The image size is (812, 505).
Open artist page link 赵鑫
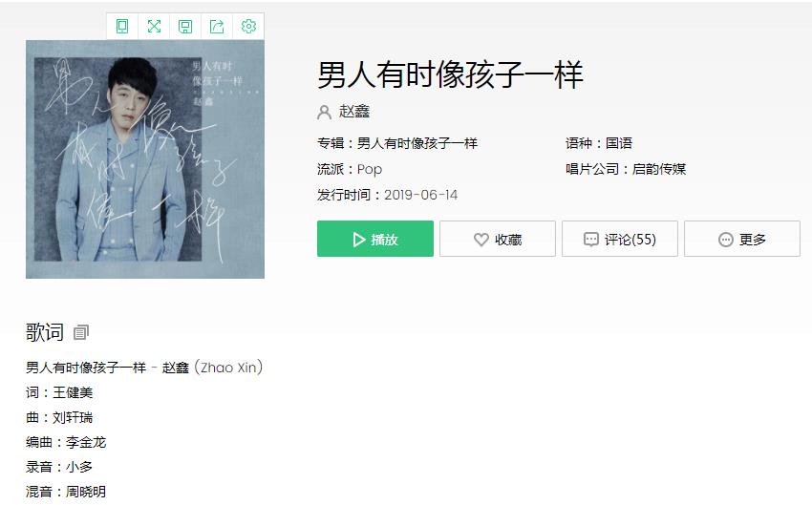click(354, 112)
